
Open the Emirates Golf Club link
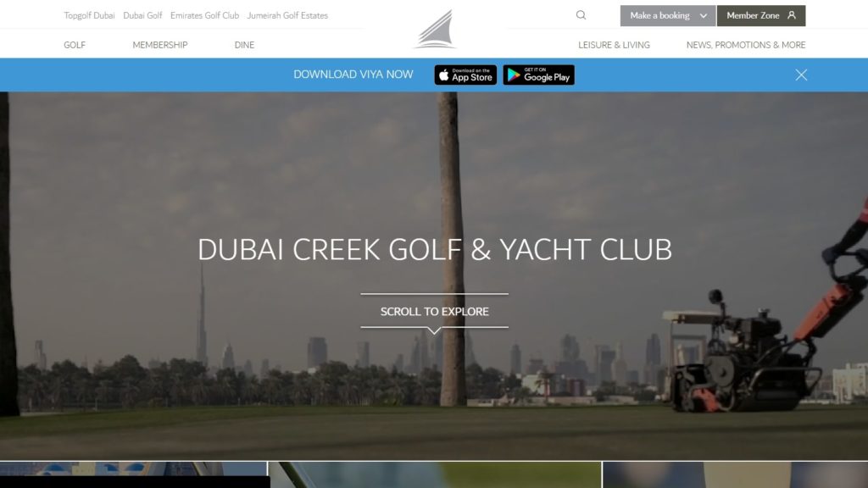pos(205,15)
